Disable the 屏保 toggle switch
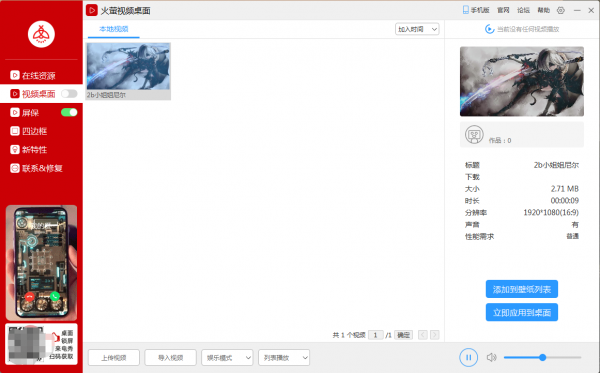Viewport: 600px width, 373px height. coord(69,112)
